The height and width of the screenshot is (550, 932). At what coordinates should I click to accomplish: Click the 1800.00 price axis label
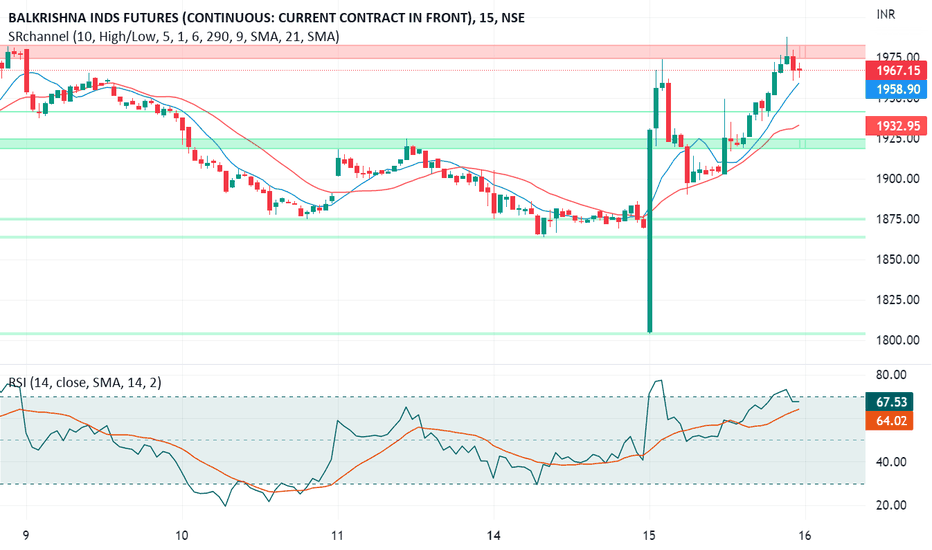pos(898,340)
